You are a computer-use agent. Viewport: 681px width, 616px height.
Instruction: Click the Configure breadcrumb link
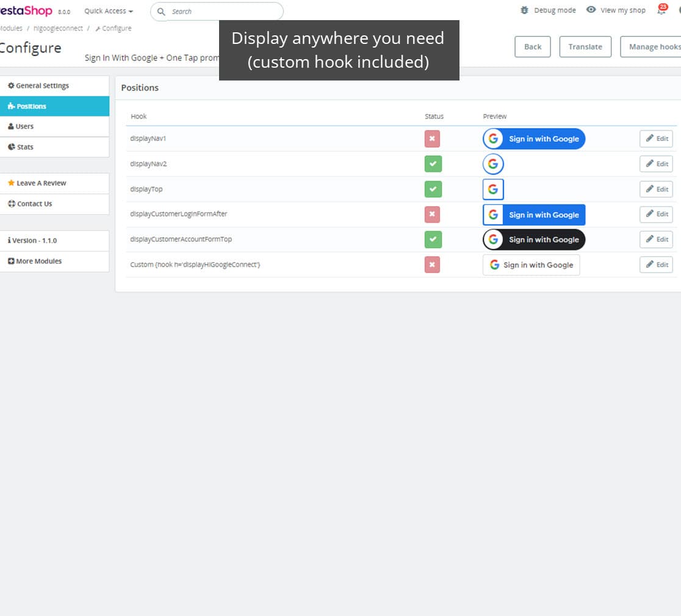pos(113,28)
